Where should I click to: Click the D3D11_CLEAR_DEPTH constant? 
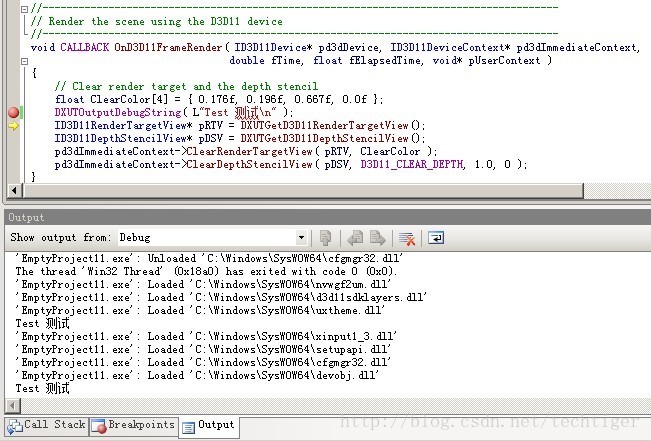coord(411,164)
